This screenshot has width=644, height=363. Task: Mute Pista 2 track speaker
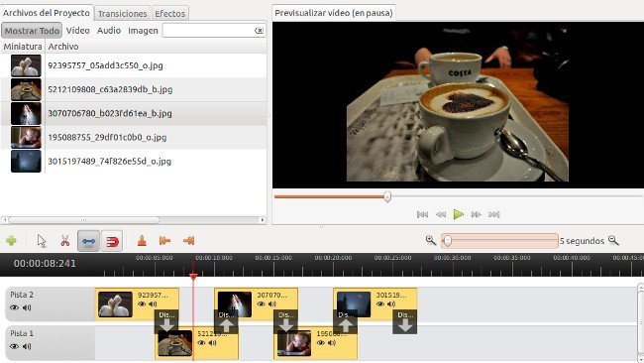pyautogui.click(x=27, y=307)
